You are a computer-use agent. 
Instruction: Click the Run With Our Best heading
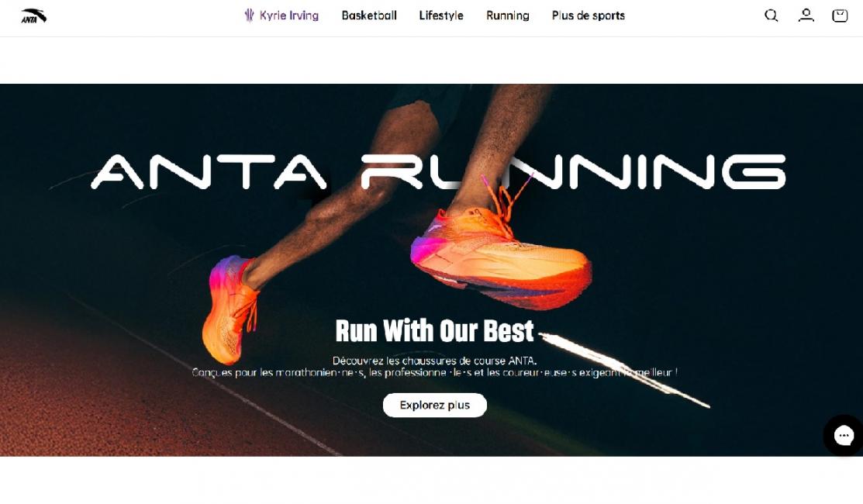(x=435, y=330)
